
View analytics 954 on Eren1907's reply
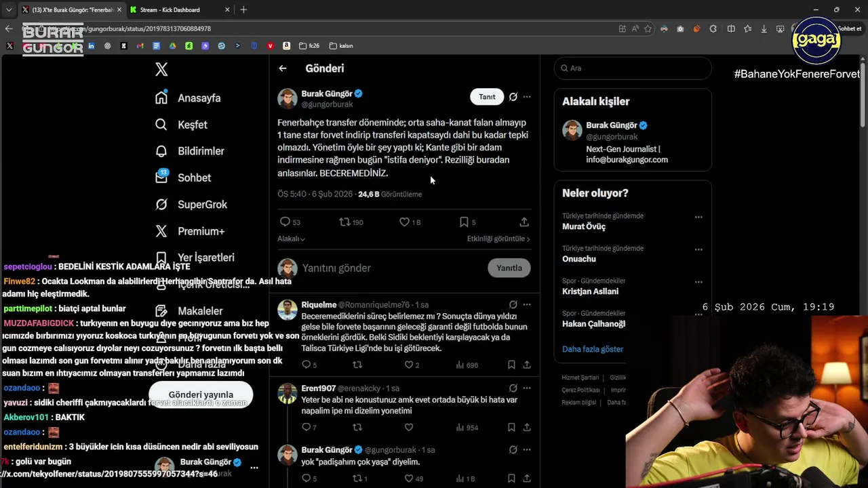467,427
